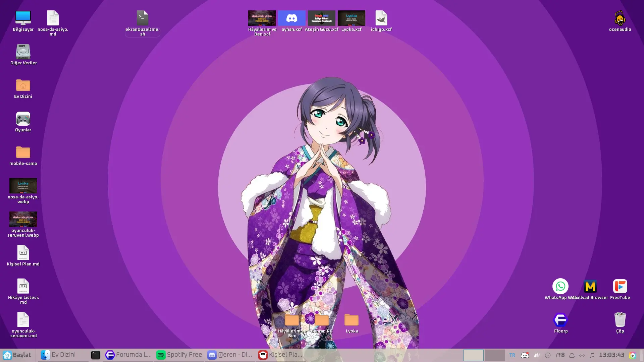Switch to the terminal window in taskbar
The width and height of the screenshot is (644, 362).
(96, 355)
